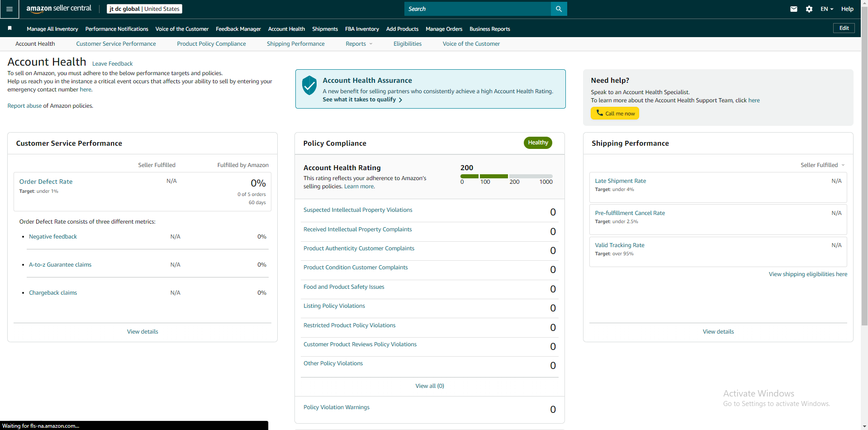Click the search magnifier button
The height and width of the screenshot is (430, 868).
pyautogui.click(x=559, y=9)
